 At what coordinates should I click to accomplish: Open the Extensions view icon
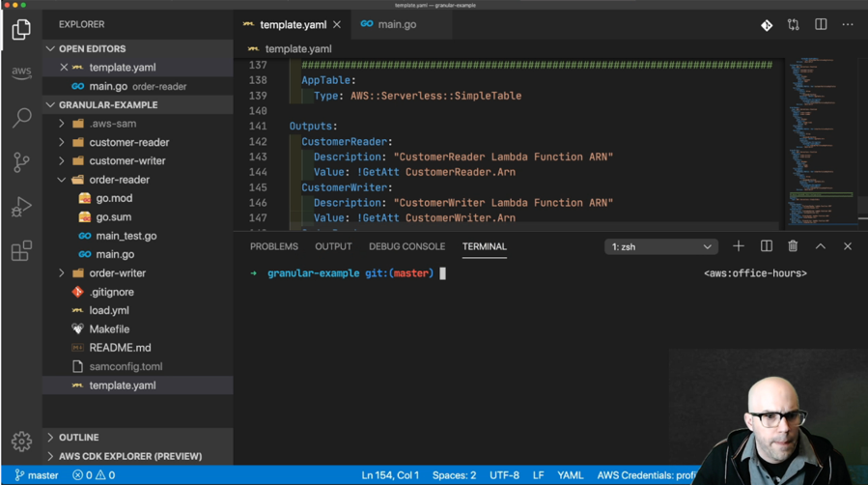point(21,251)
